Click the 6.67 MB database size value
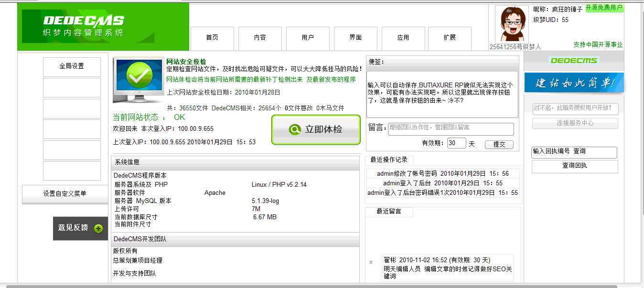Viewport: 644px width, 288px height. pyautogui.click(x=265, y=217)
